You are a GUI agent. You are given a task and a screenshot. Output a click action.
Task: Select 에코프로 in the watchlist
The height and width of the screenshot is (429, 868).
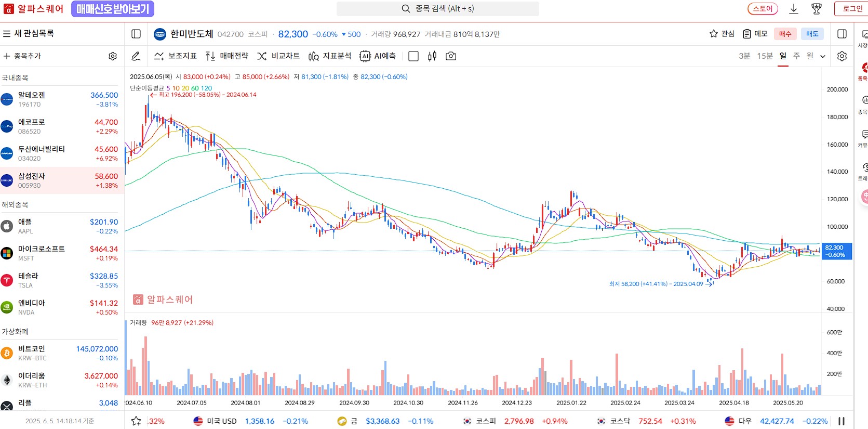61,126
